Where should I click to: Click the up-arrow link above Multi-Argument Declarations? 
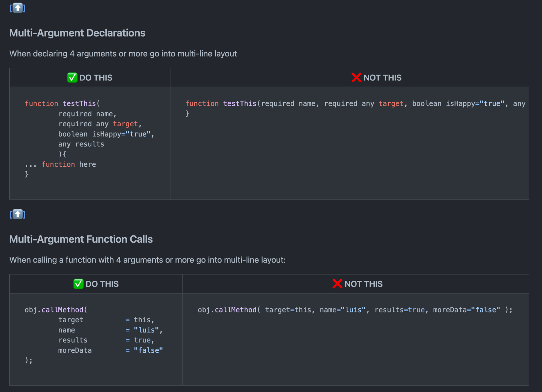17,8
